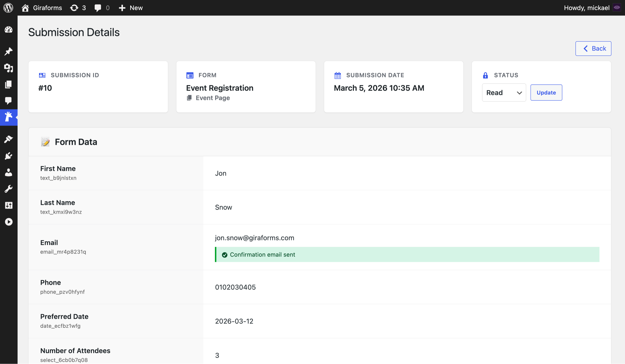625x364 pixels.
Task: Open the Plugins icon in the sidebar
Action: tap(9, 156)
